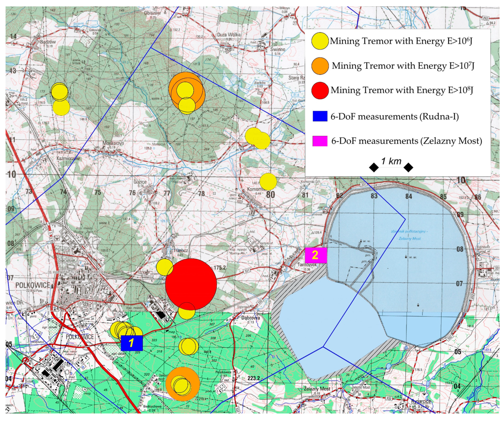Click the orange legend circle E>10⁷J
This screenshot has height=421, width=504.
pos(320,66)
